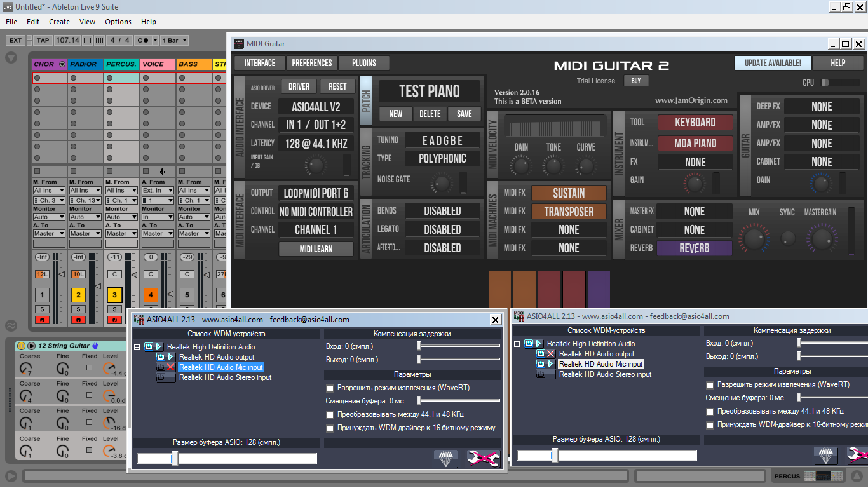Open the Create menu in Ableton

coord(60,22)
